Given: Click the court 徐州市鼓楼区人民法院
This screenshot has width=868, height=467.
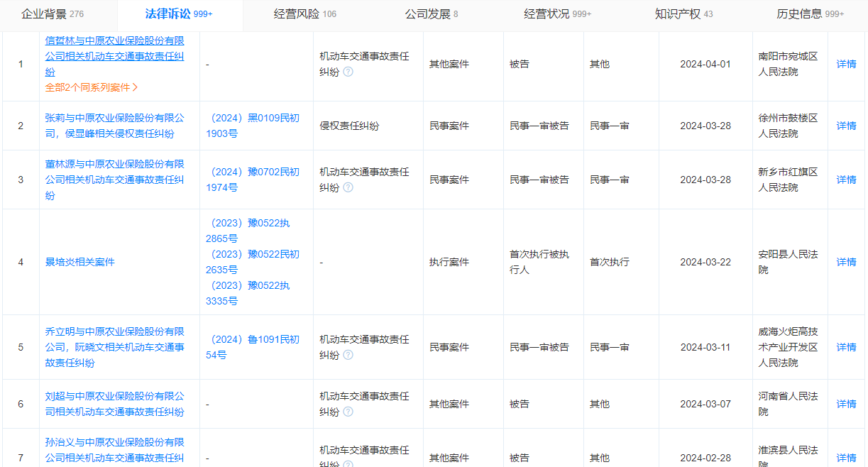Looking at the screenshot, I should coord(788,126).
